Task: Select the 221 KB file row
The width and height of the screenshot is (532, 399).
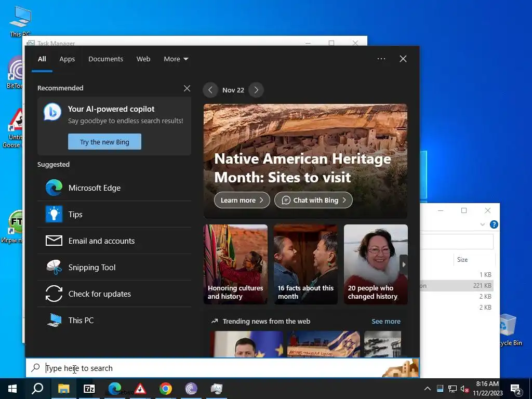Action: coord(456,286)
